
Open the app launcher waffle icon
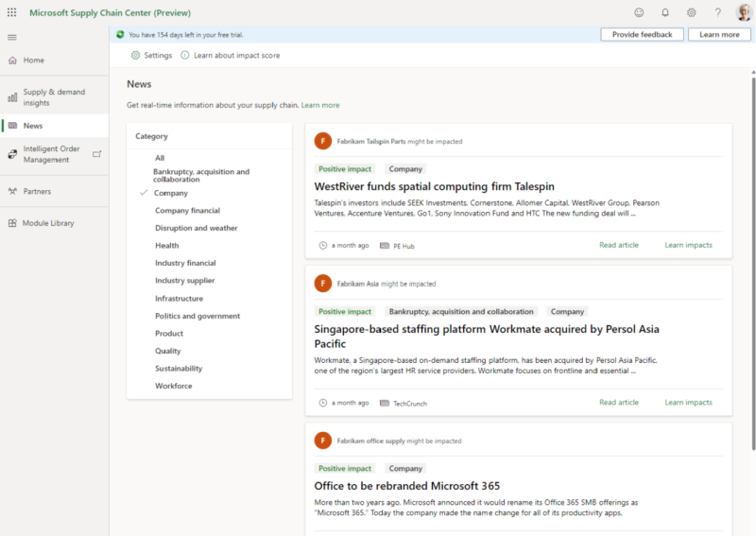pos(11,12)
